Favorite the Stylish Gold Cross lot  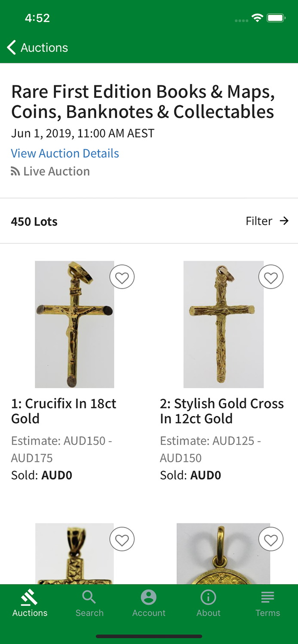click(271, 277)
